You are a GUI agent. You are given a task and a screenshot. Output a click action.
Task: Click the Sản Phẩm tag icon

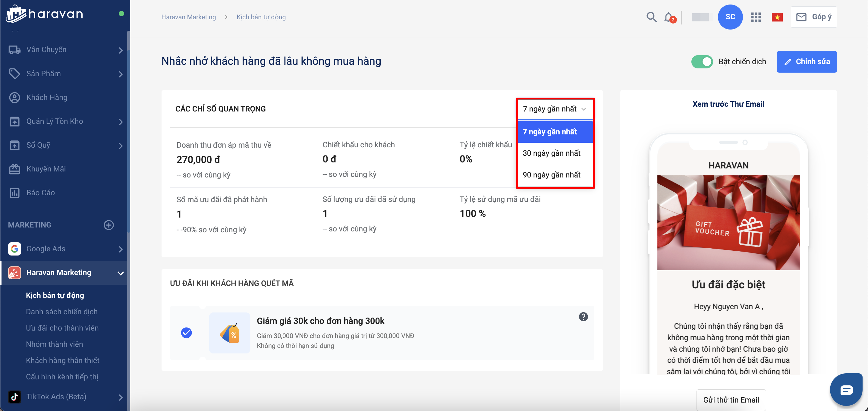tap(14, 74)
